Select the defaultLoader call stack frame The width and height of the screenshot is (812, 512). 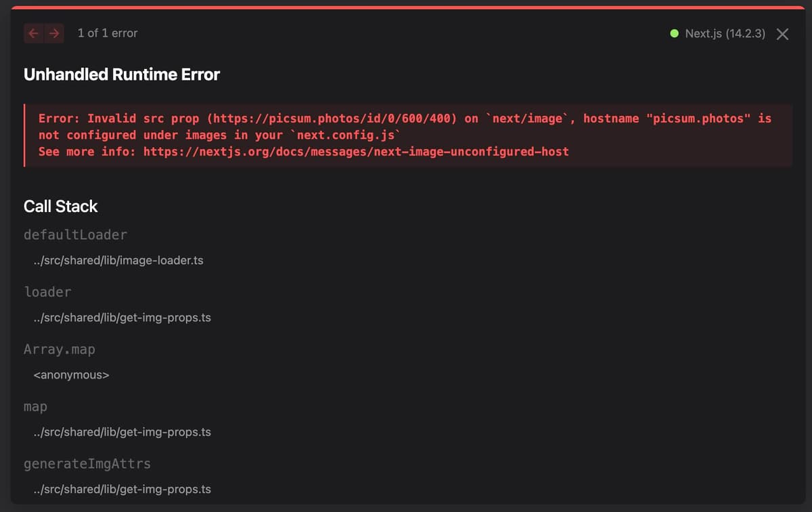75,234
